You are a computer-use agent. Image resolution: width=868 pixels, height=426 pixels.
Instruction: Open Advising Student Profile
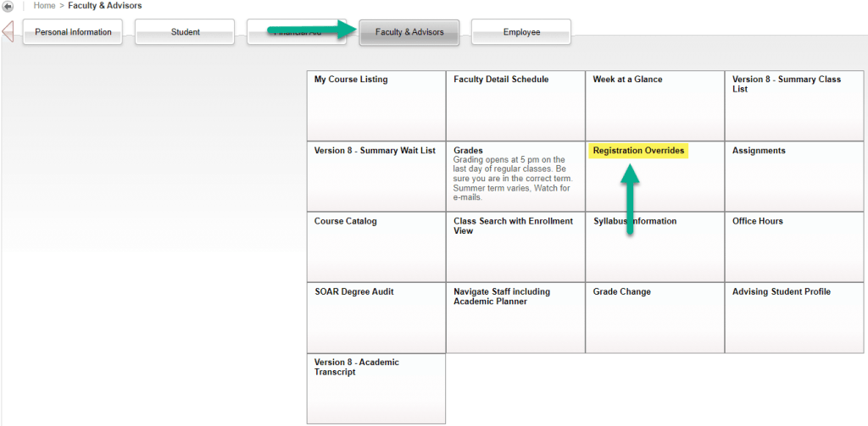click(782, 291)
